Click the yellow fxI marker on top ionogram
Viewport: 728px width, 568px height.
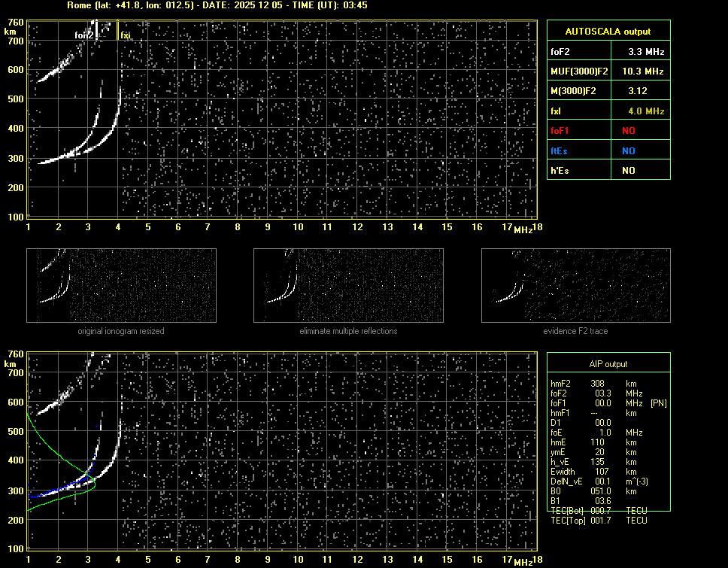(x=126, y=35)
